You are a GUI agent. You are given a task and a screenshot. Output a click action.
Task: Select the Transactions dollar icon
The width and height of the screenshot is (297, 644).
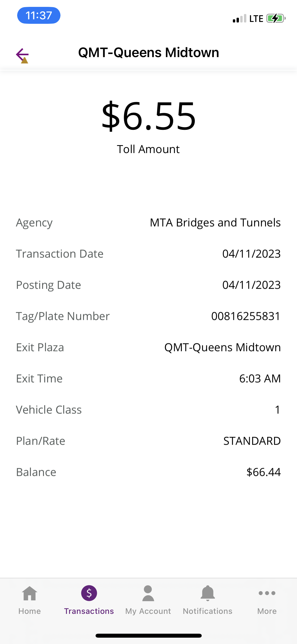coord(89,593)
